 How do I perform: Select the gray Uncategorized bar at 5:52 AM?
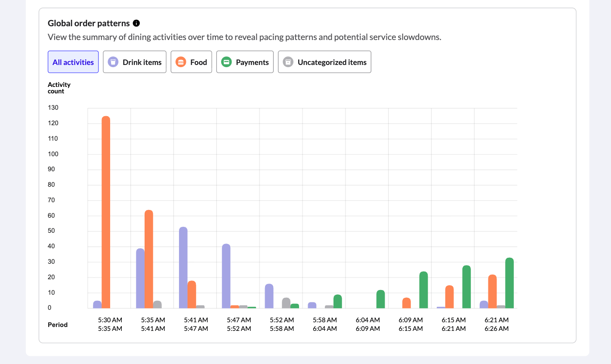(x=286, y=303)
